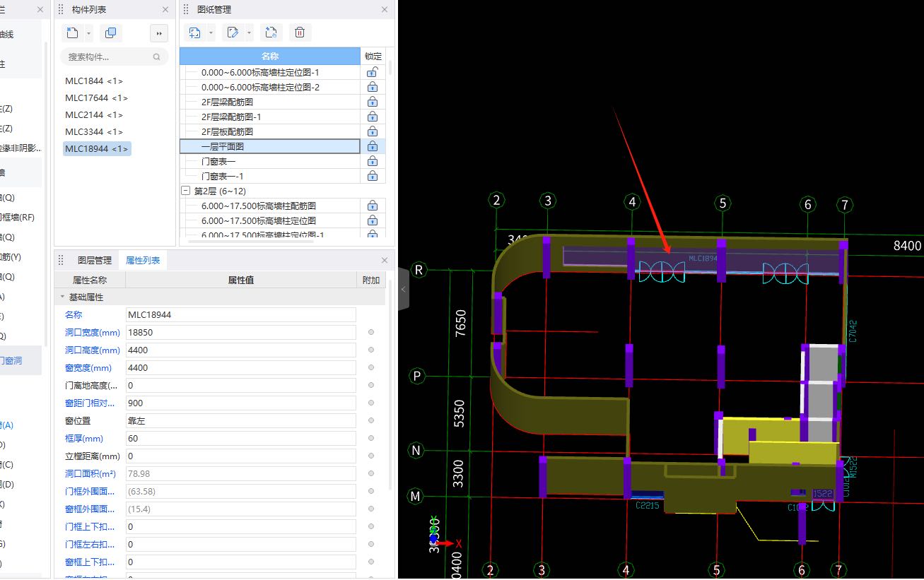Click the 名称 column header in 图纸管理

[270, 56]
